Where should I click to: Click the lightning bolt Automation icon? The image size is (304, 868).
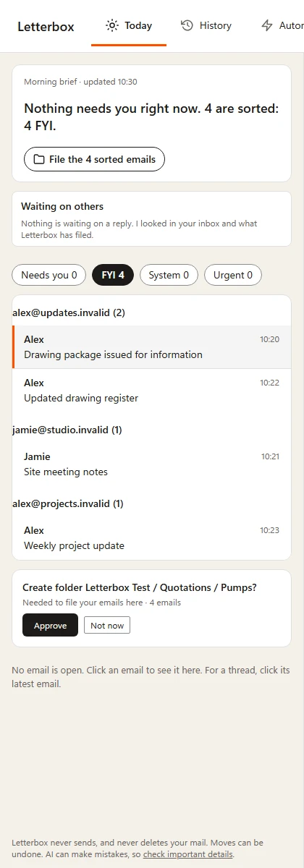click(x=267, y=25)
